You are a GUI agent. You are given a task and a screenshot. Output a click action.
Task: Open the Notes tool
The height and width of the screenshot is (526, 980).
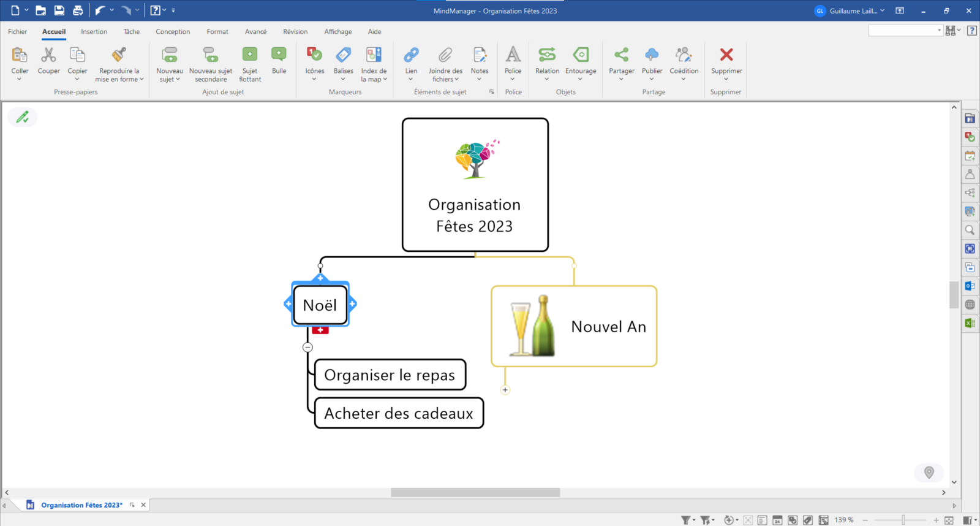pyautogui.click(x=480, y=55)
